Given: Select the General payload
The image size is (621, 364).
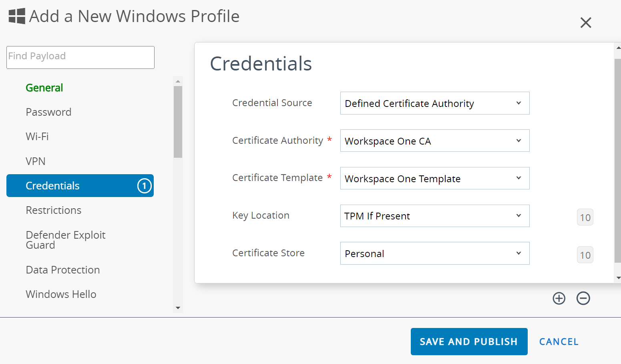Looking at the screenshot, I should click(x=44, y=88).
